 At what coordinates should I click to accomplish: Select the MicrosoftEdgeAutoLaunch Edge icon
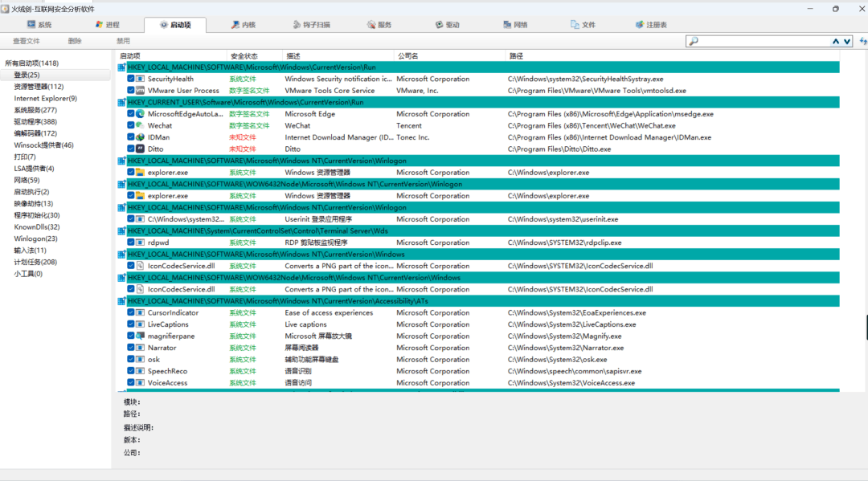click(x=140, y=114)
